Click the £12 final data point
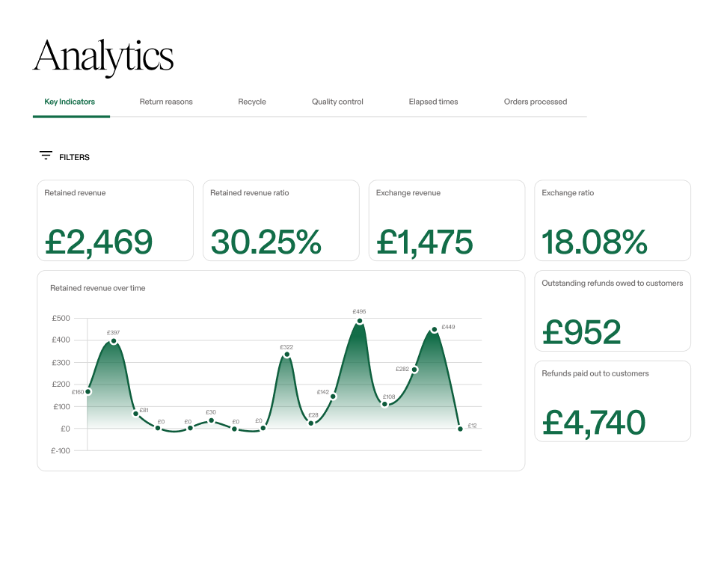724x588 pixels. click(x=460, y=429)
